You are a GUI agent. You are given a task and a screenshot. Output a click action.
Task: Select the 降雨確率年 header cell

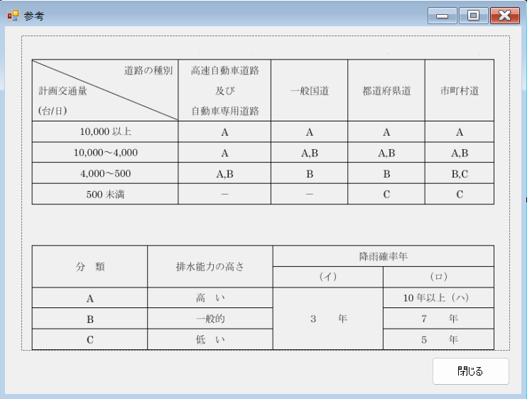(383, 256)
